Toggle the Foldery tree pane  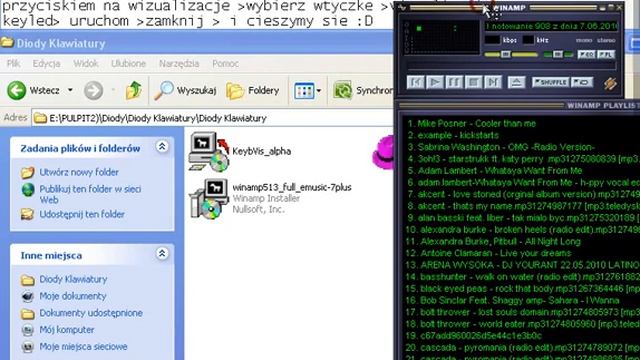pyautogui.click(x=253, y=90)
